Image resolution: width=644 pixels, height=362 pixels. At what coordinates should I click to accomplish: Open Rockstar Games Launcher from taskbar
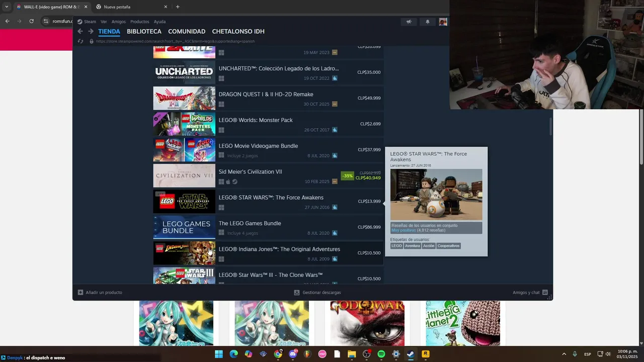[425, 354]
